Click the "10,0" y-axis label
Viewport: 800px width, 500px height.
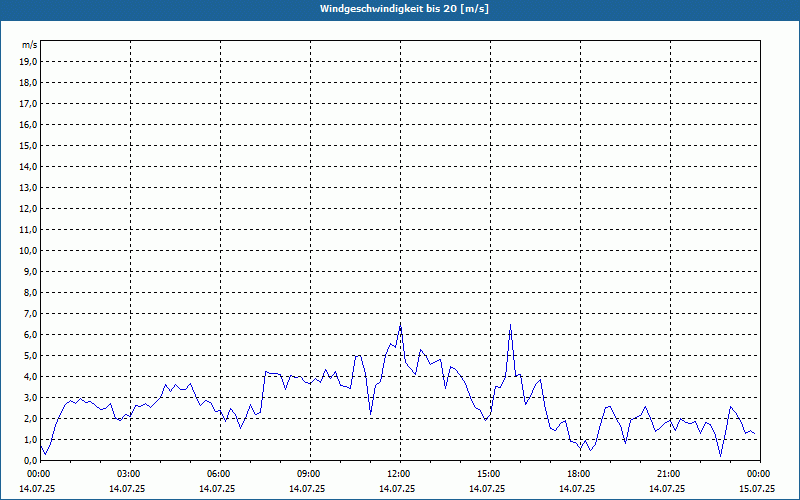29,251
